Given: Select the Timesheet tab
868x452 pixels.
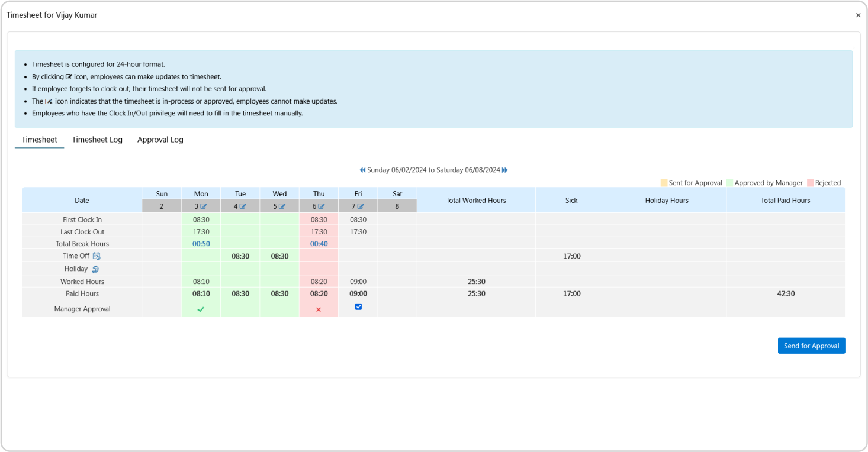Looking at the screenshot, I should point(39,140).
